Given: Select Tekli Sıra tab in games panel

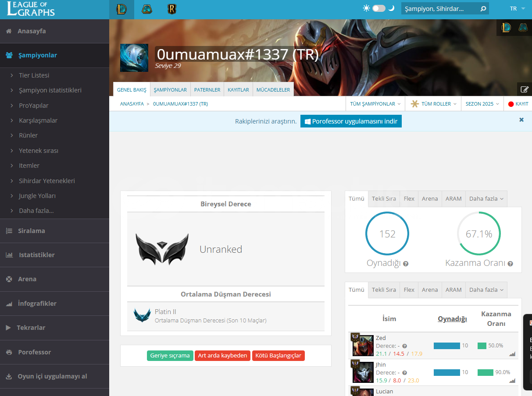Looking at the screenshot, I should [x=384, y=198].
